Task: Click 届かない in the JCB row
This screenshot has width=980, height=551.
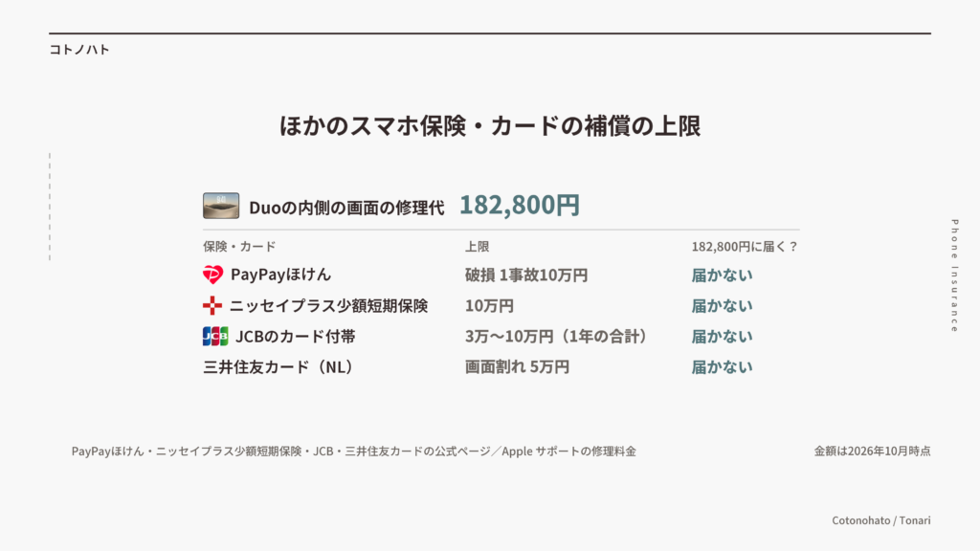Action: pyautogui.click(x=722, y=336)
